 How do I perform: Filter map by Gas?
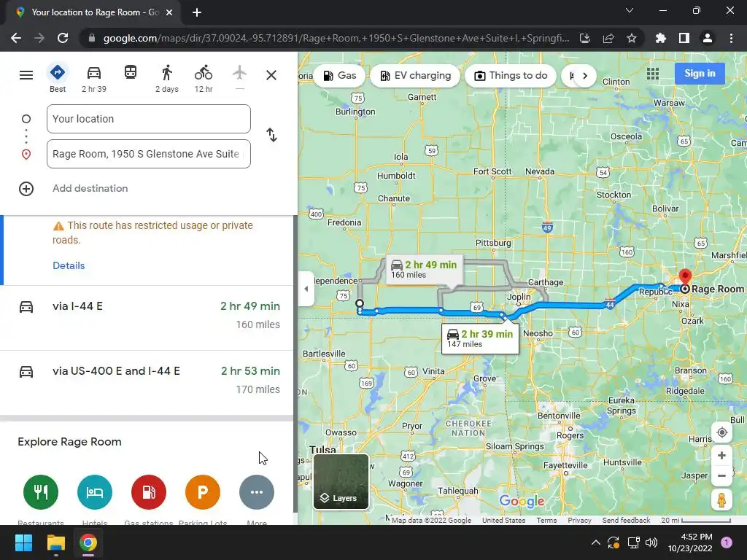pyautogui.click(x=340, y=76)
